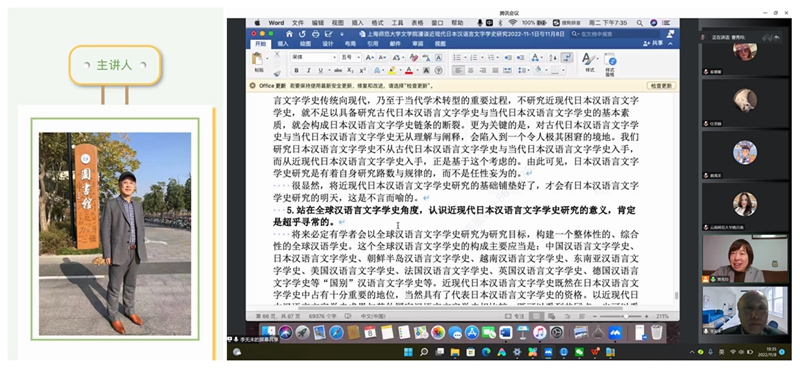Viewport: 800px width, 368px height.
Task: Open the font name dropdown 宋体
Action: [x=314, y=57]
